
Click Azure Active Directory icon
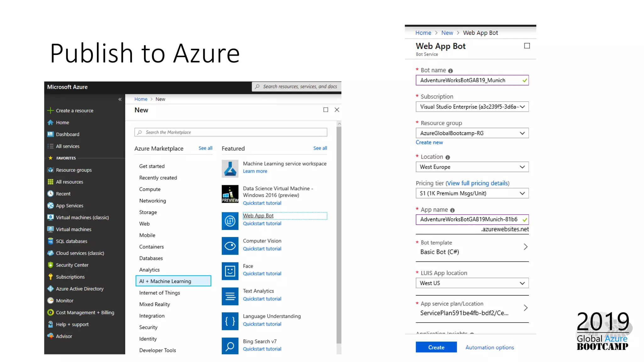50,289
